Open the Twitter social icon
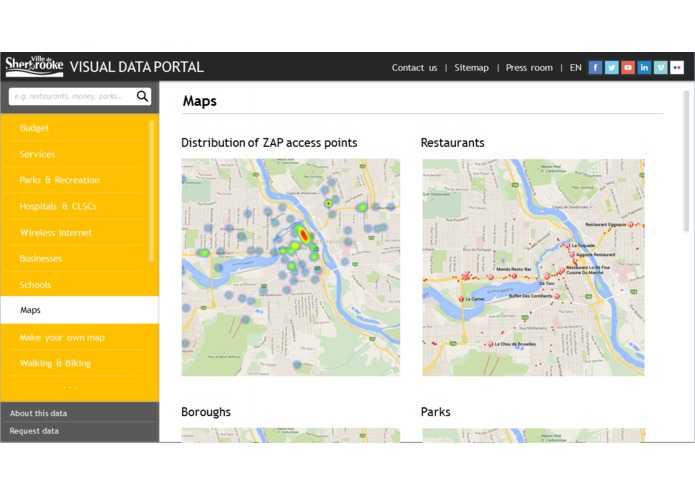Screen dimensions: 695x494 tap(612, 68)
